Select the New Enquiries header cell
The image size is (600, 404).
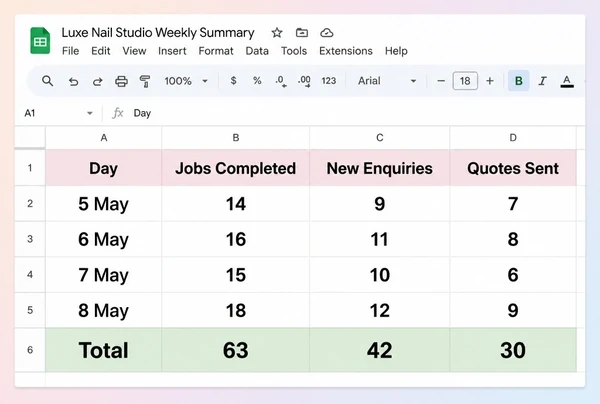[x=380, y=168]
